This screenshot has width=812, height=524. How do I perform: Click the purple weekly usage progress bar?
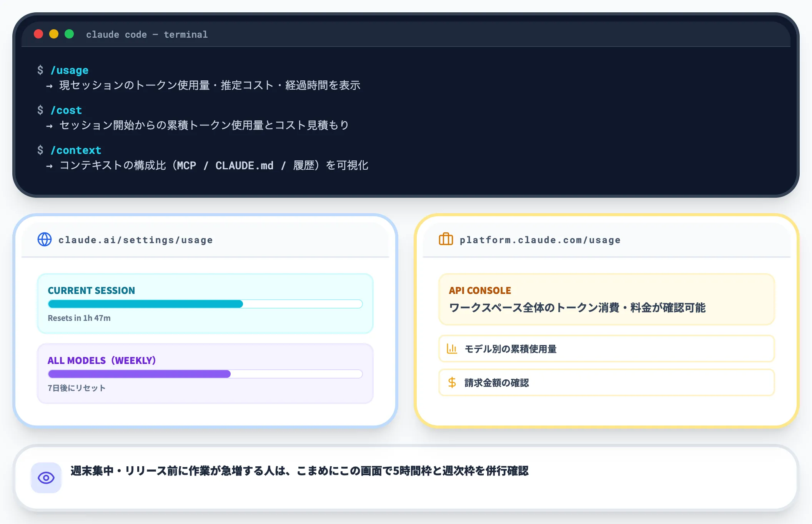205,374
